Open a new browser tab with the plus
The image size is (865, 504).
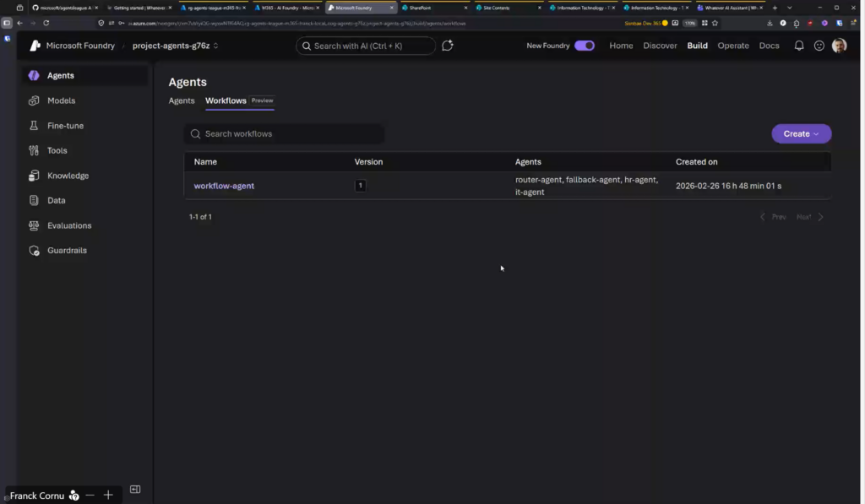pos(775,8)
